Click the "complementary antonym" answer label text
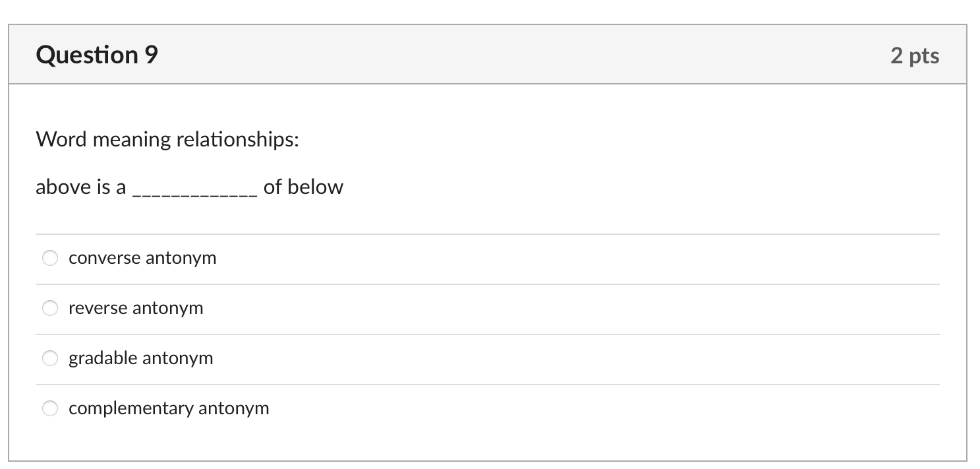980x469 pixels. tap(169, 408)
